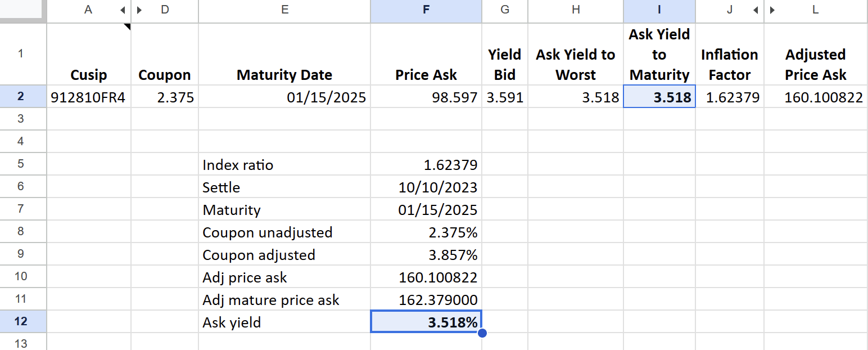Select column E header
868x350 pixels.
[284, 10]
